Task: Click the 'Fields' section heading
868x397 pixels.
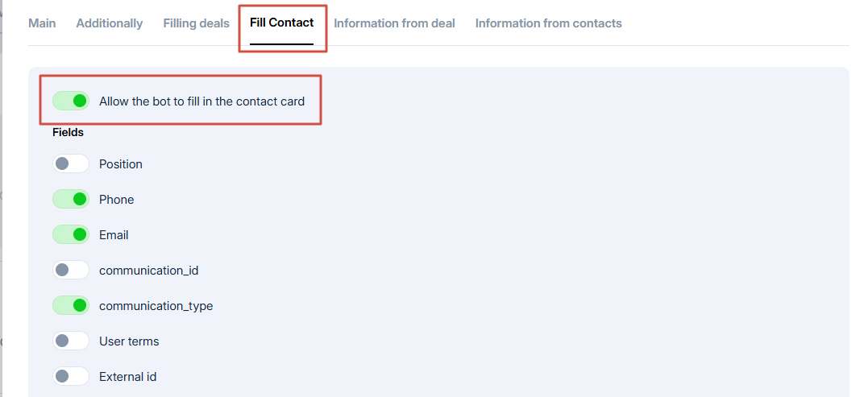Action: 69,132
